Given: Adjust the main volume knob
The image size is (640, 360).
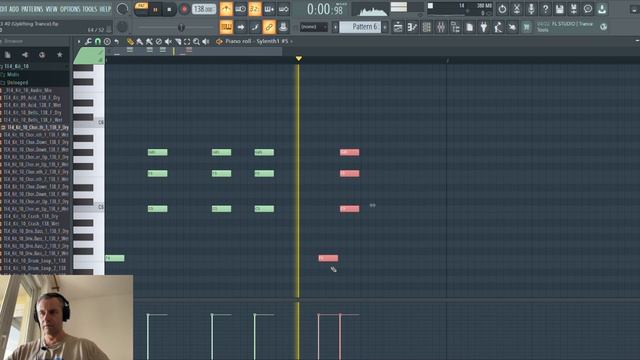Looking at the screenshot, I should pyautogui.click(x=122, y=9).
